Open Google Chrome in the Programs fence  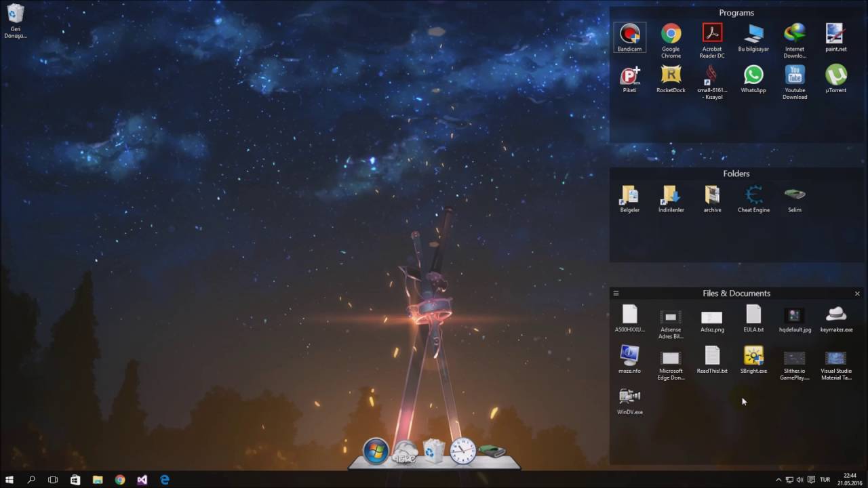tap(671, 41)
